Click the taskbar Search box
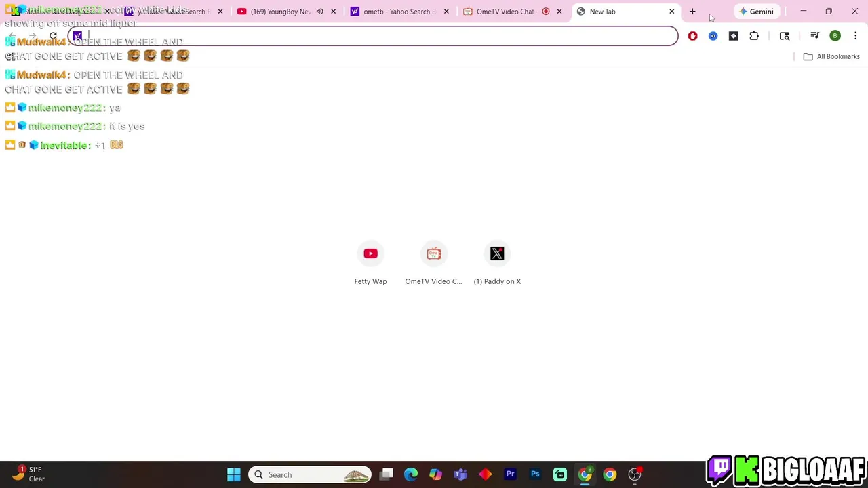This screenshot has width=868, height=488. [310, 474]
